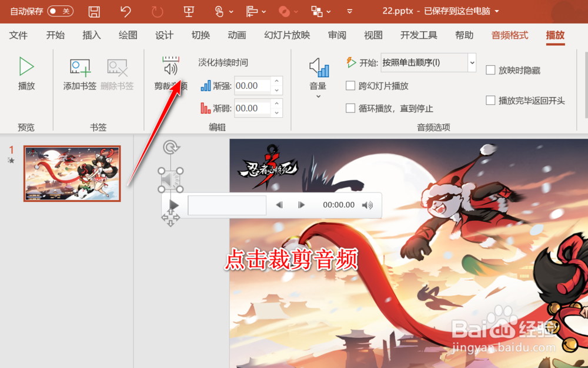Open the 文件 menu
588x368 pixels.
pyautogui.click(x=18, y=35)
